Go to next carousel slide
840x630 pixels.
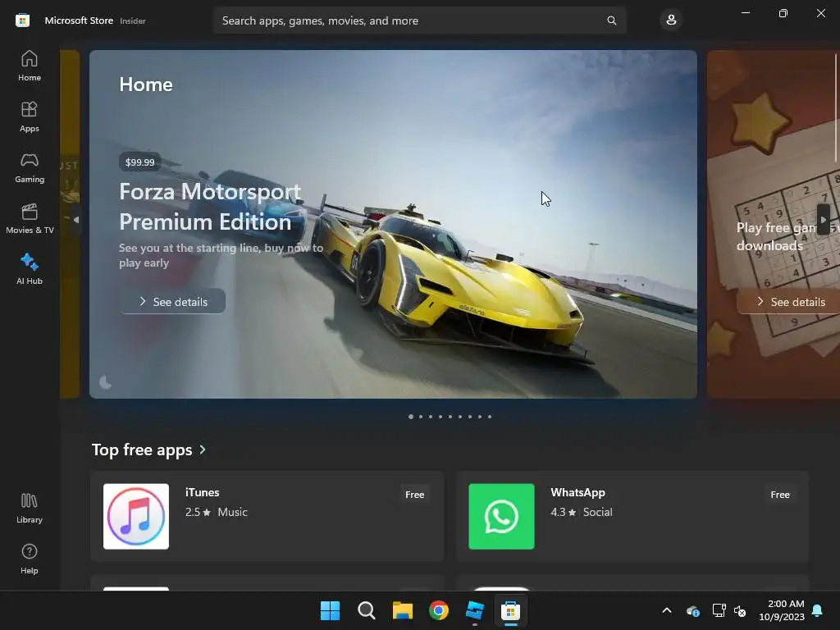point(824,220)
